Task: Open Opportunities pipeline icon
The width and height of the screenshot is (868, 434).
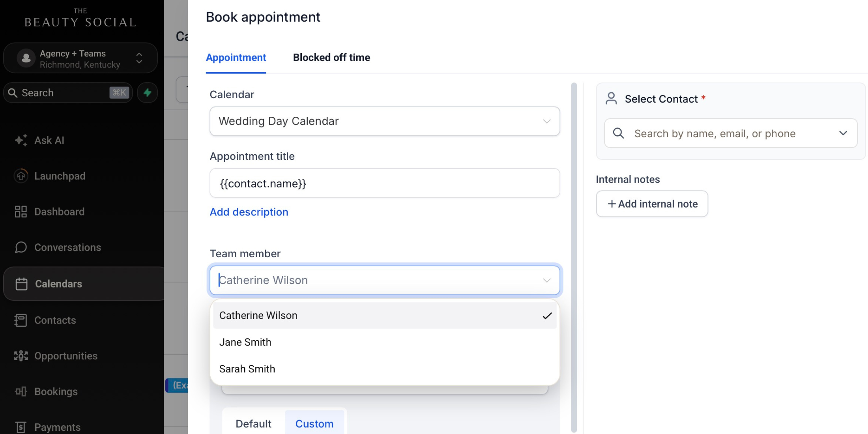Action: 21,356
